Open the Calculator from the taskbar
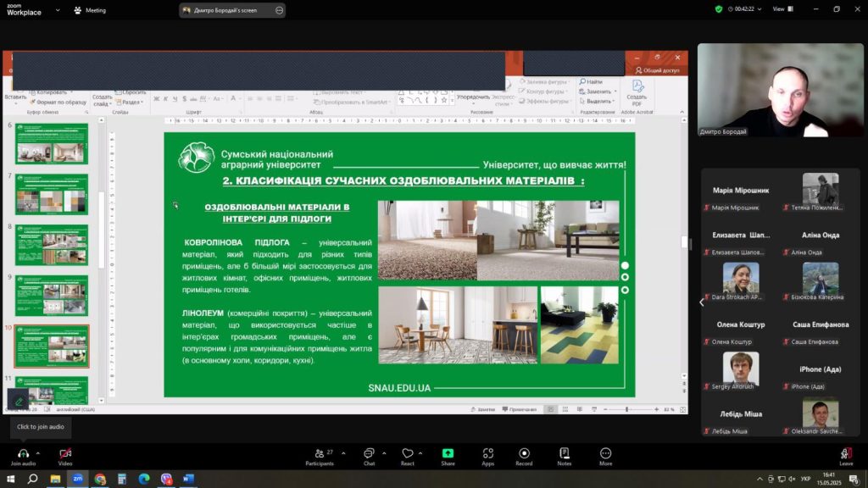This screenshot has width=868, height=488. pos(122,479)
